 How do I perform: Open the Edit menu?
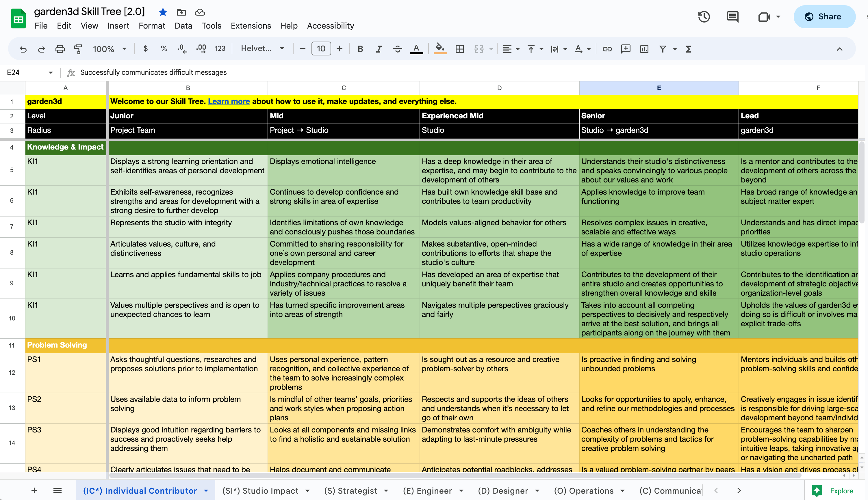point(64,26)
